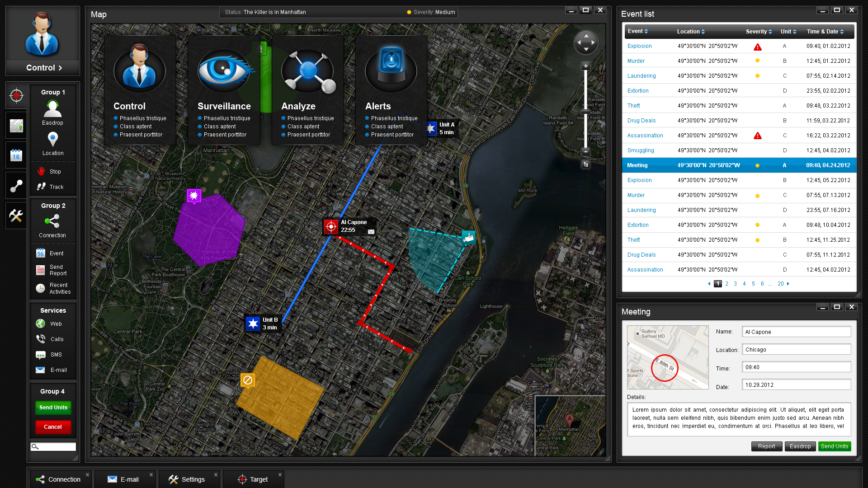Image resolution: width=868 pixels, height=488 pixels.
Task: Open Recent Activities clock icon
Action: pyautogui.click(x=40, y=288)
